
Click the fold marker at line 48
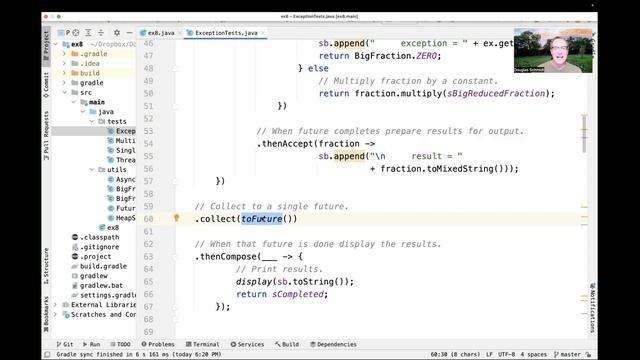175,69
